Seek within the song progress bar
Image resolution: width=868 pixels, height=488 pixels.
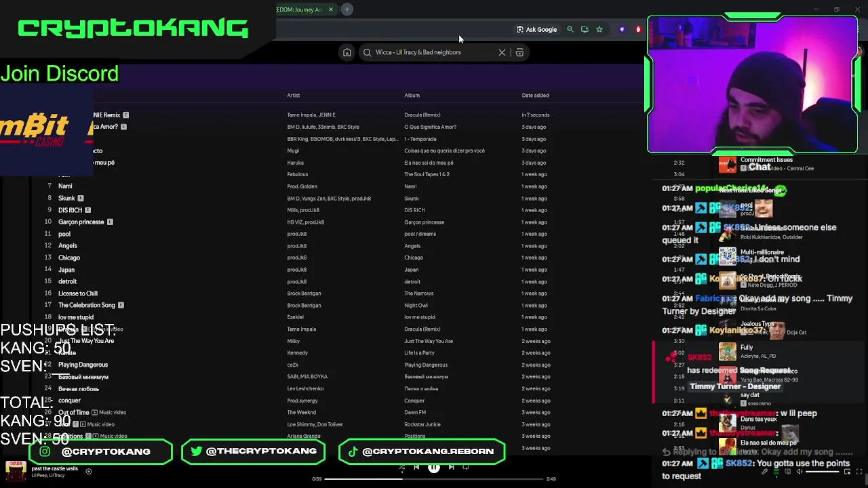click(434, 479)
